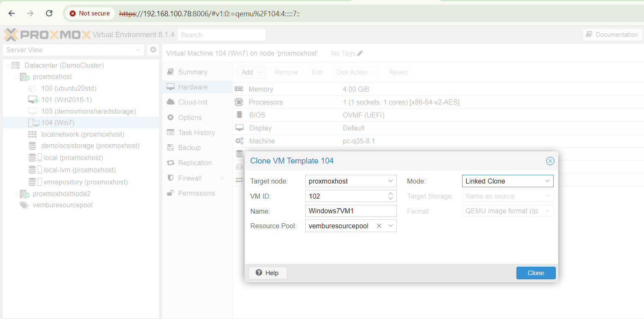Click the Help button in dialog
Screen dimensions: 644x319
pos(268,273)
